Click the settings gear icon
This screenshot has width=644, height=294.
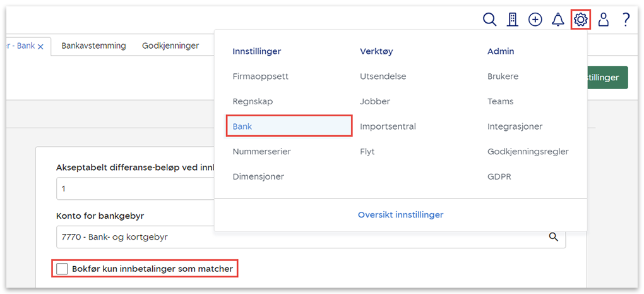[x=581, y=20]
